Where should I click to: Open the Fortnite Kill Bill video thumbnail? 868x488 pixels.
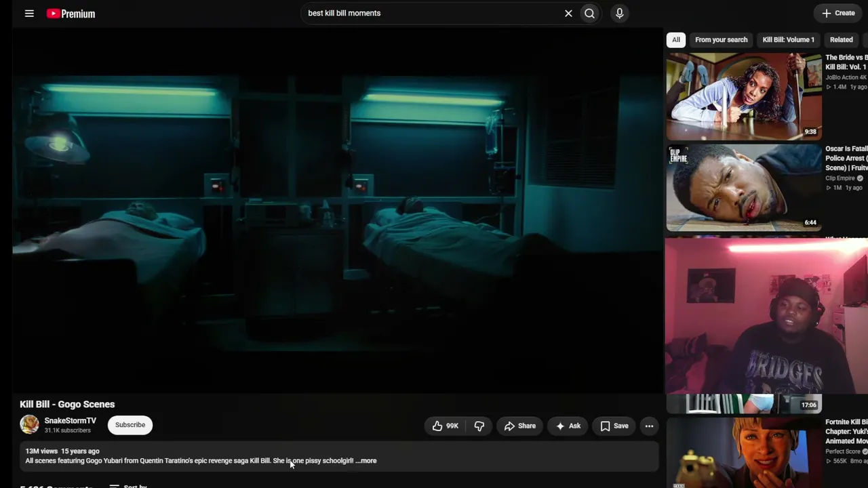tap(744, 453)
